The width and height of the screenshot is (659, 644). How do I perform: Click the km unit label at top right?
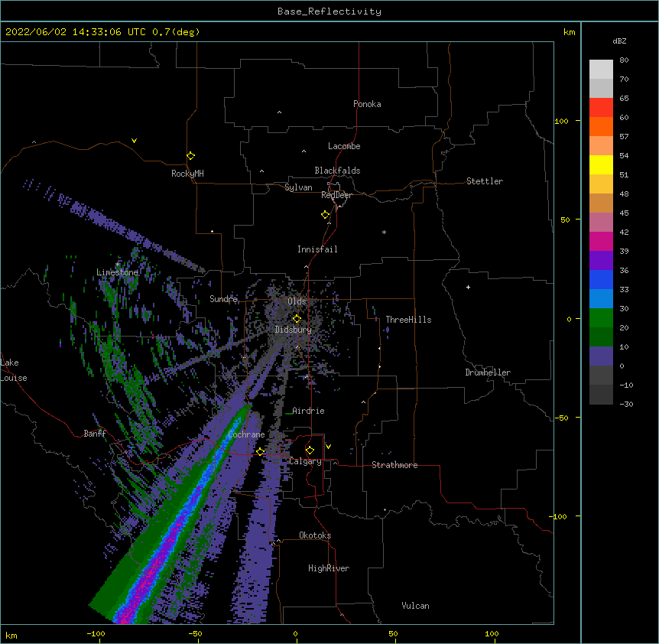click(570, 32)
